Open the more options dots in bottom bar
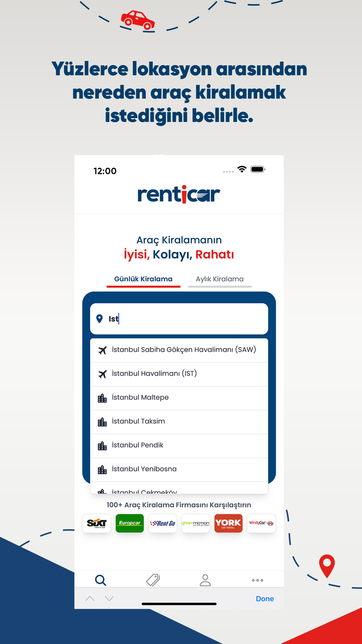 258,580
